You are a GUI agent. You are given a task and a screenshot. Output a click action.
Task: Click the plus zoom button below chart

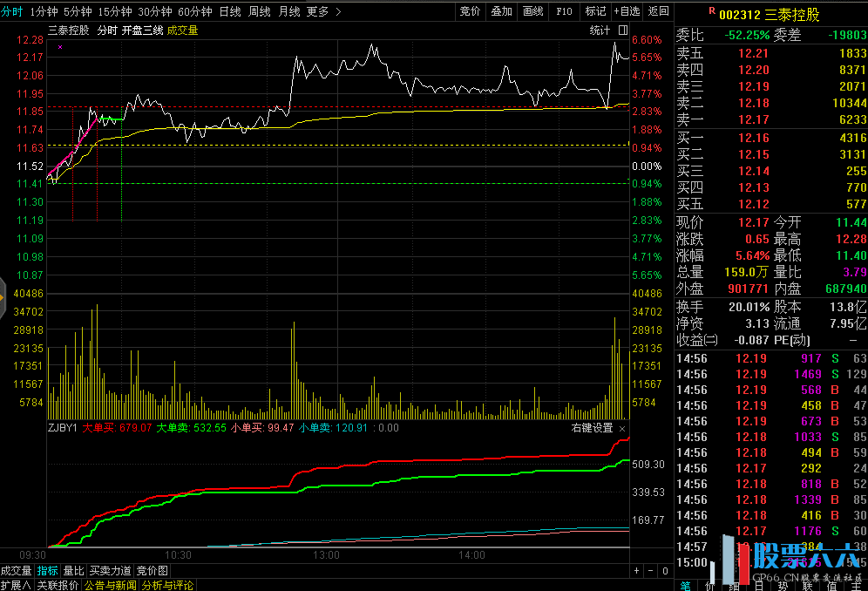point(637,570)
